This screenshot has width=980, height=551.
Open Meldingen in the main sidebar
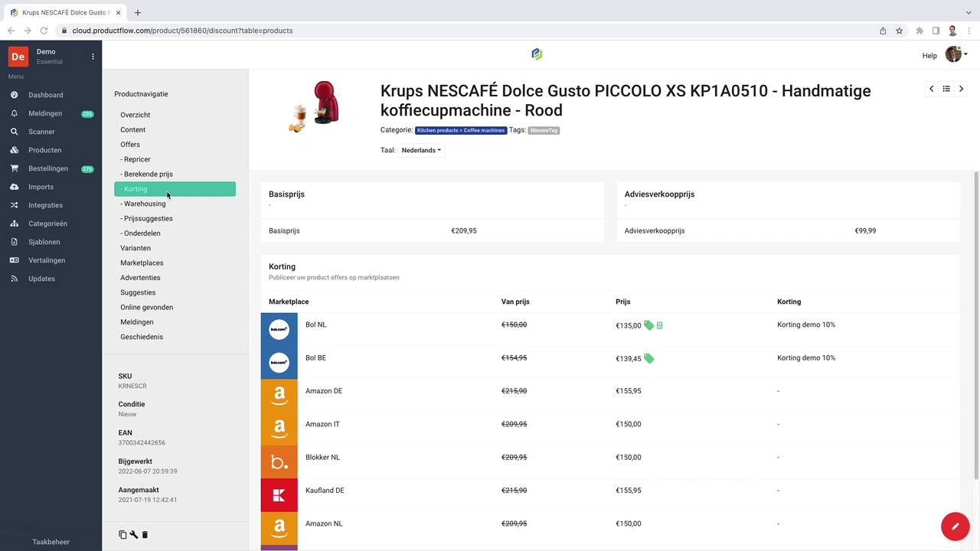click(x=45, y=113)
